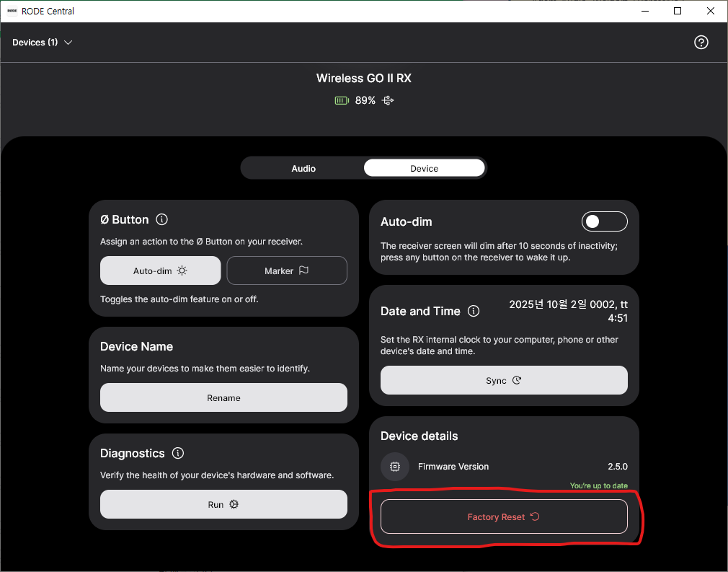Switch to the Device tab
Screen dimensions: 728x572
(424, 168)
